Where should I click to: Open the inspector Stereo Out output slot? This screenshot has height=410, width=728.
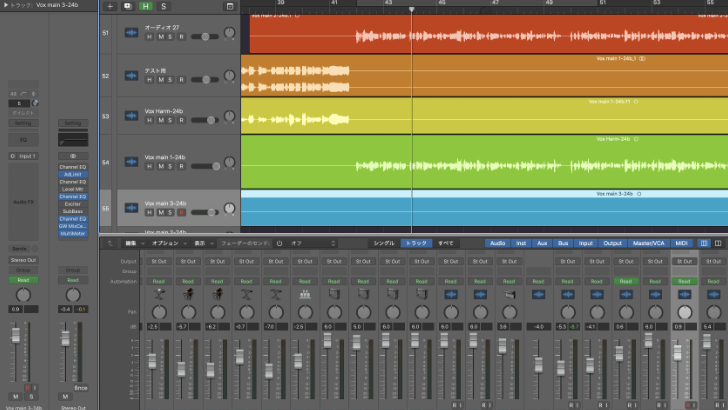[x=23, y=260]
